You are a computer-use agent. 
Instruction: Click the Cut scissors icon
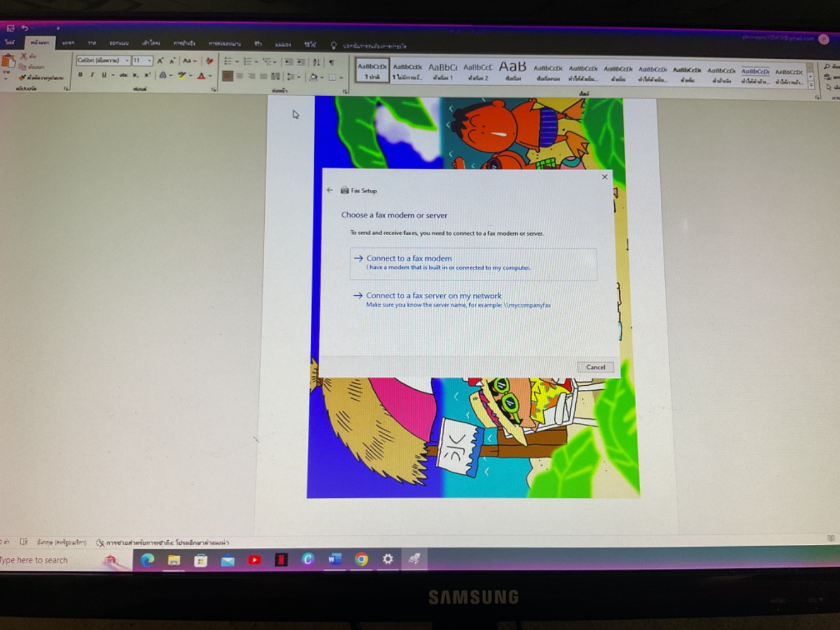coord(24,57)
